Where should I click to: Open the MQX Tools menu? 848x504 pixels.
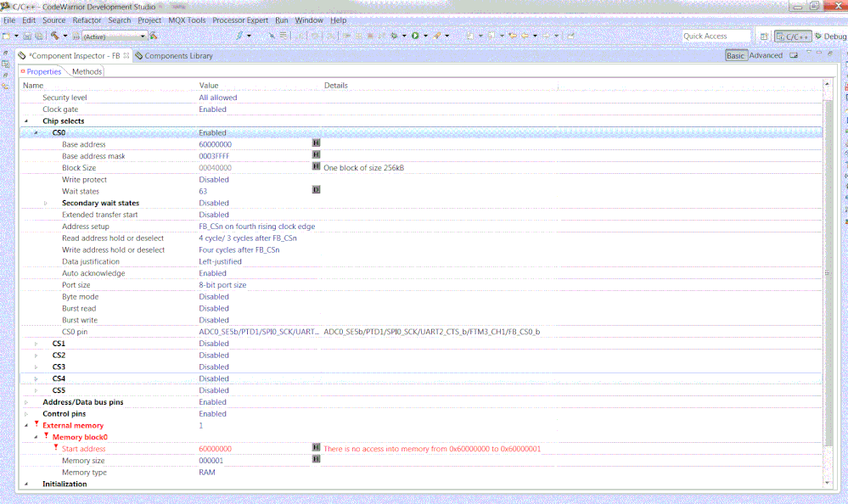(x=187, y=20)
